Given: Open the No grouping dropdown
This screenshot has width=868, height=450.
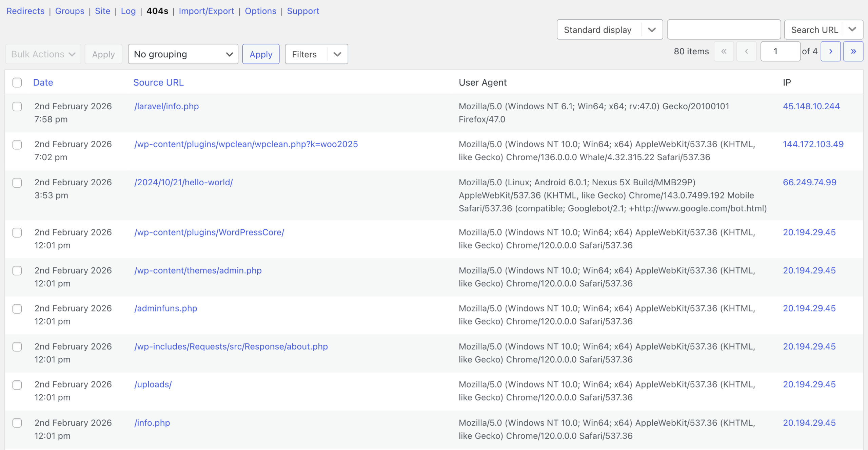Looking at the screenshot, I should (x=183, y=54).
